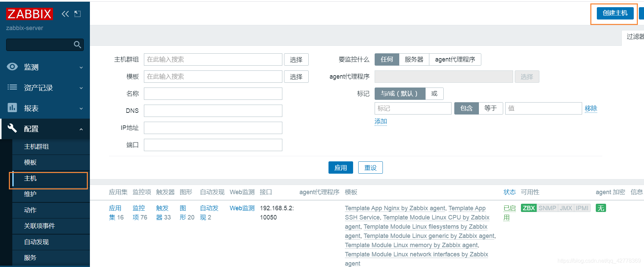Click the 添加 tag link
The image size is (644, 267).
(x=381, y=121)
